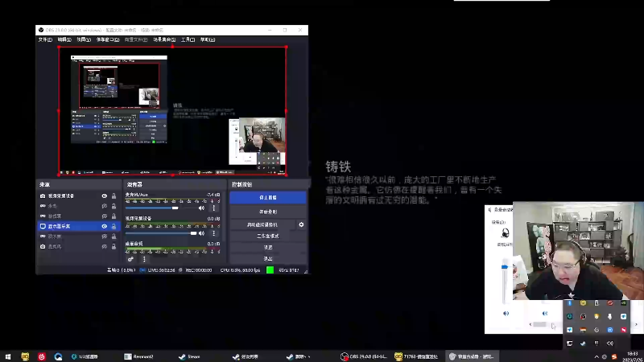644x362 pixels.
Task: Click volume mixer horizontal scrollbar thumb
Action: [x=539, y=324]
